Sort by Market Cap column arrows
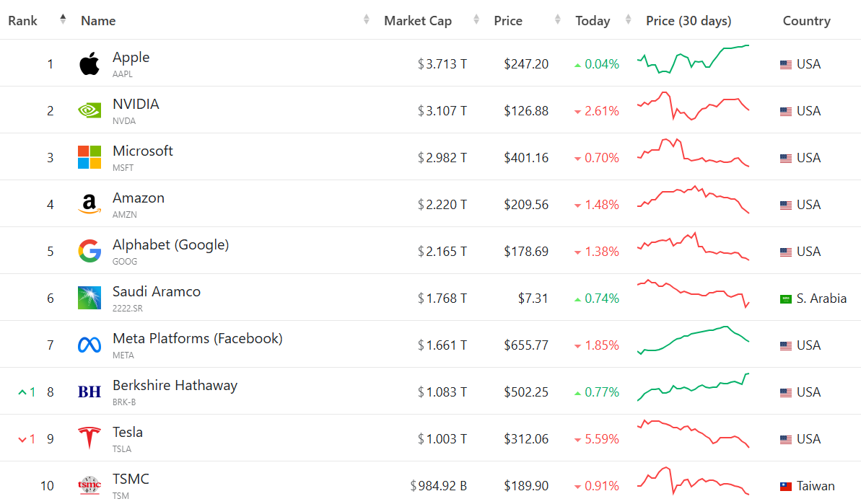This screenshot has height=504, width=861. coord(476,19)
